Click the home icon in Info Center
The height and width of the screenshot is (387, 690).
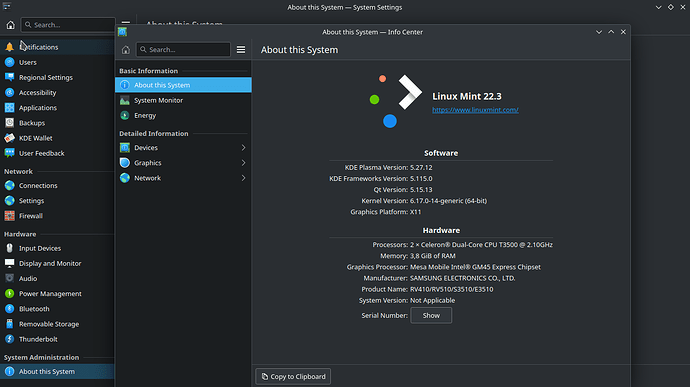click(x=126, y=50)
